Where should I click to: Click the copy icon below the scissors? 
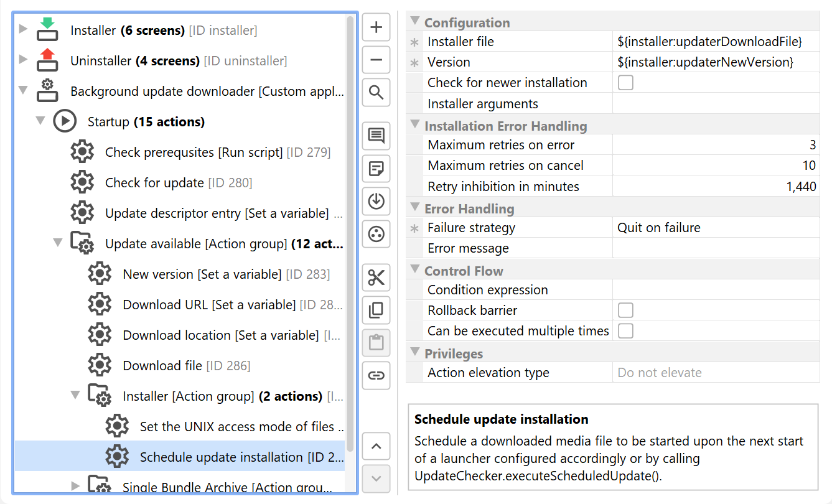click(376, 310)
